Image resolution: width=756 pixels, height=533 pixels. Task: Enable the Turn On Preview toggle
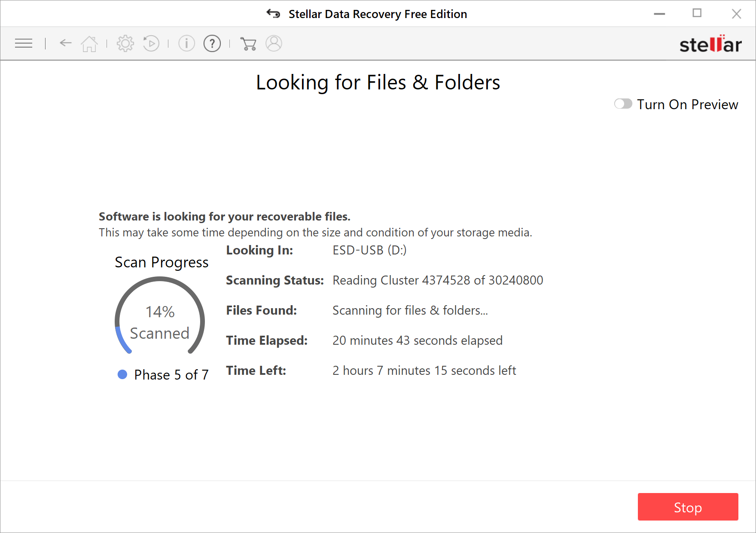tap(623, 104)
